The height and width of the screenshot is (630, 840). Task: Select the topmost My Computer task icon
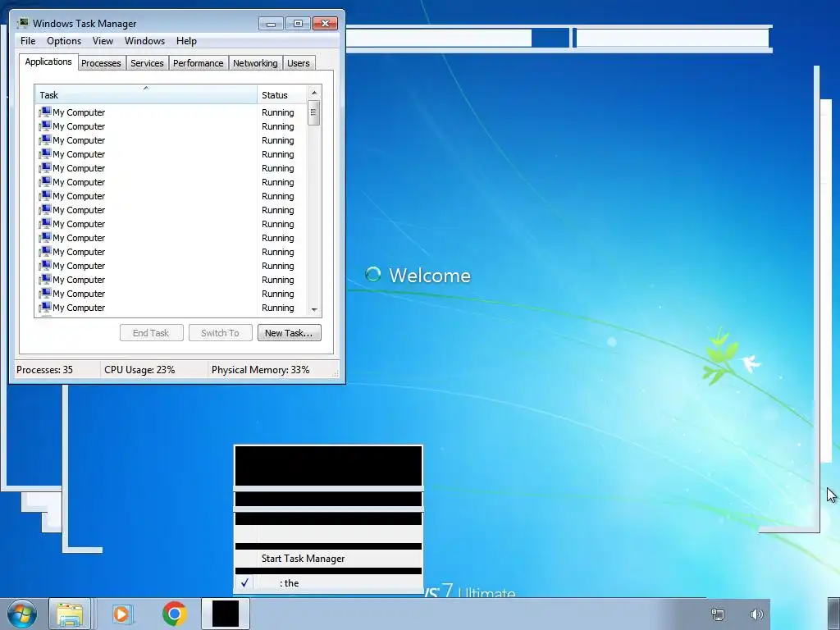pos(45,112)
